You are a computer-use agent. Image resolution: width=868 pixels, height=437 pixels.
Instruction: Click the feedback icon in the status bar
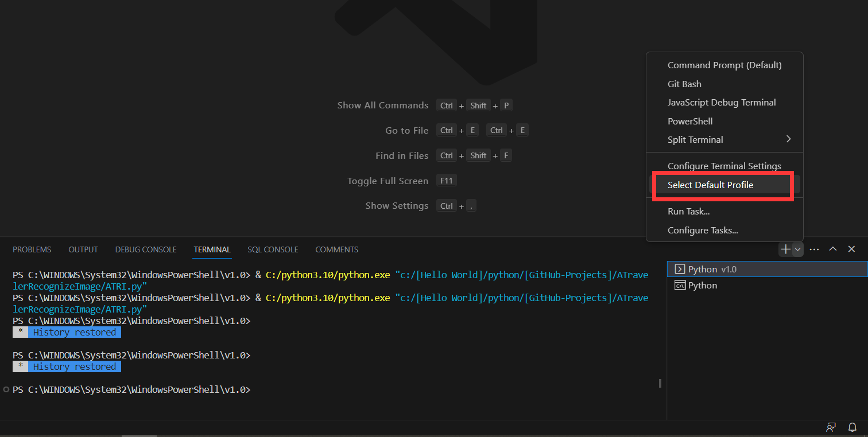(831, 427)
